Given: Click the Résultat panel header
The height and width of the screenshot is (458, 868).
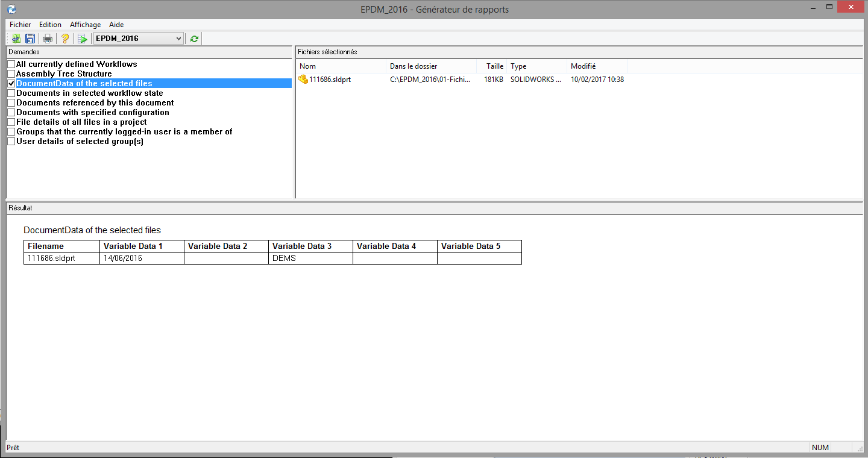Looking at the screenshot, I should (x=434, y=208).
